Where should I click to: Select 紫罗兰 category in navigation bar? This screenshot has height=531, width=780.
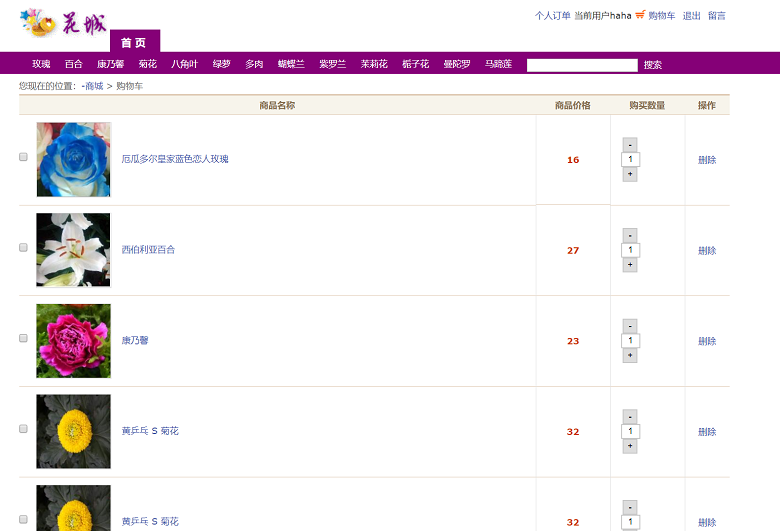click(332, 64)
